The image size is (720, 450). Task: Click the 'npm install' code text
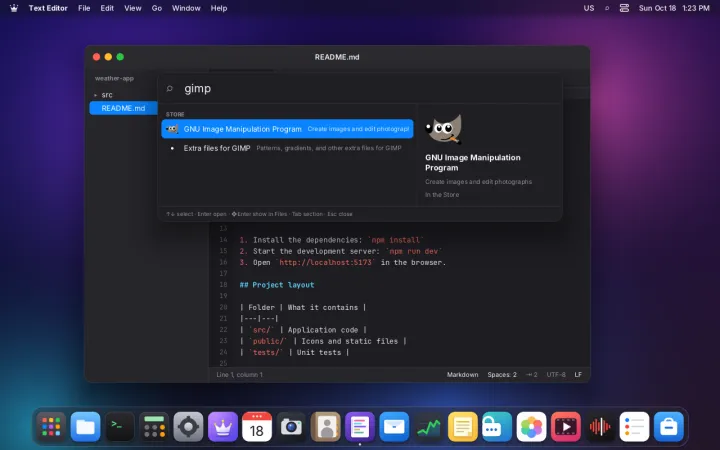[395, 240]
